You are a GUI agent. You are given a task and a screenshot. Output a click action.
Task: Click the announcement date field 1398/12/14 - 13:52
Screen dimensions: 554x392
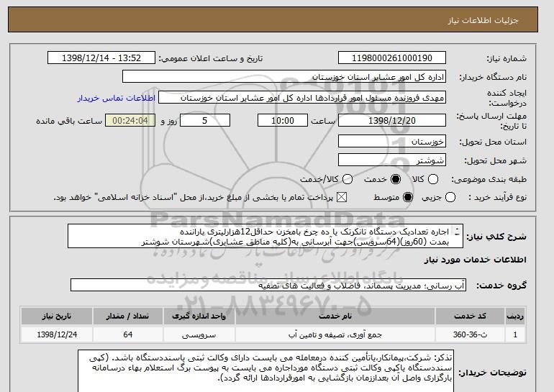tap(101, 58)
